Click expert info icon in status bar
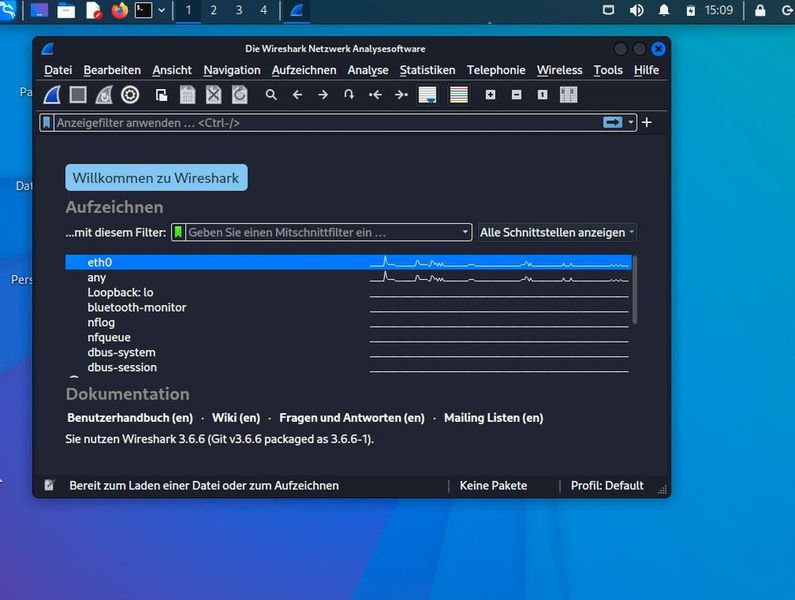This screenshot has height=600, width=795. click(49, 485)
